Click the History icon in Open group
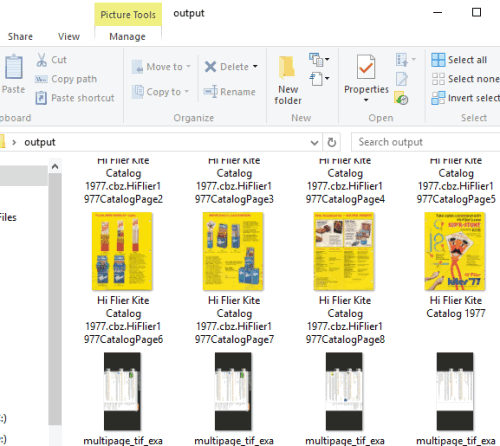Screen dimensions: 500x446 pyautogui.click(x=401, y=98)
